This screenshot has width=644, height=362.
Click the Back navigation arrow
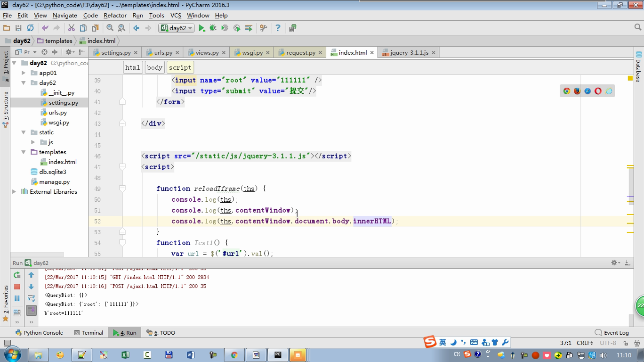(x=137, y=28)
